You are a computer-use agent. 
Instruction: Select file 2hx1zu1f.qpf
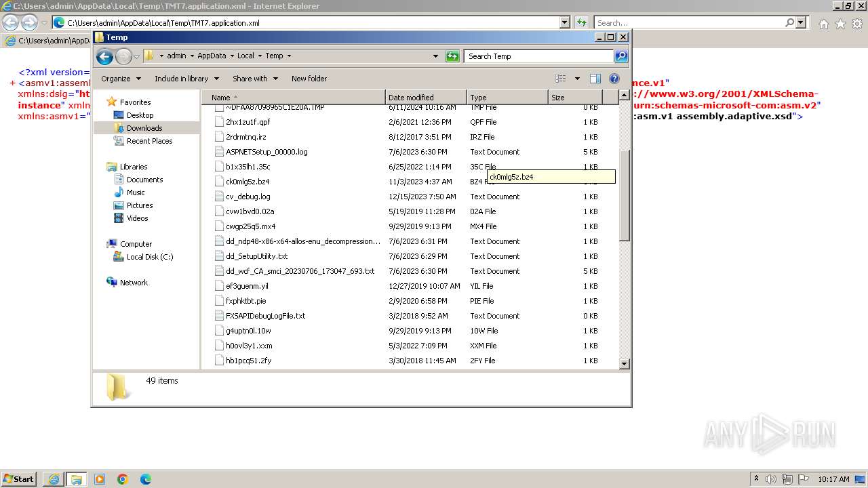248,122
